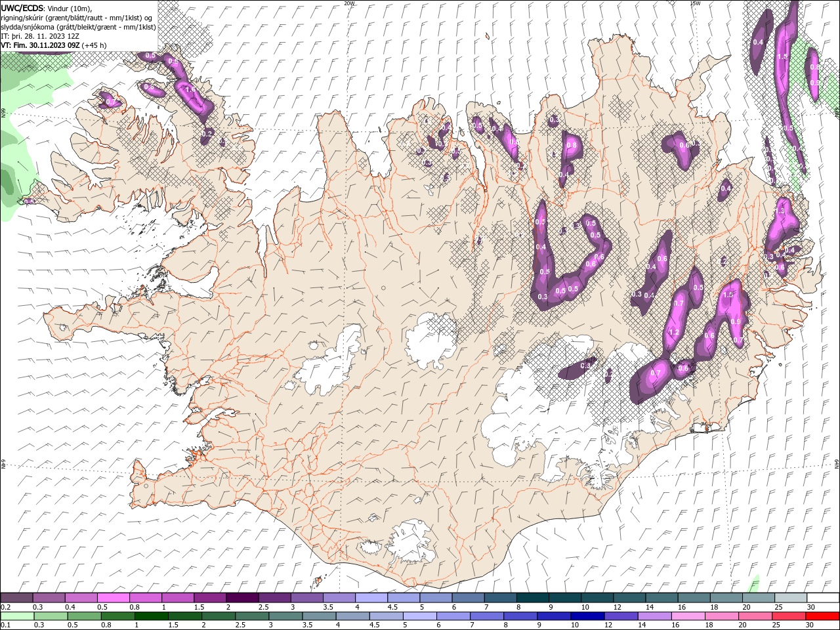The height and width of the screenshot is (630, 840).
Task: Select bright pink swatch between 0.5 and 0.8
Action: point(114,598)
